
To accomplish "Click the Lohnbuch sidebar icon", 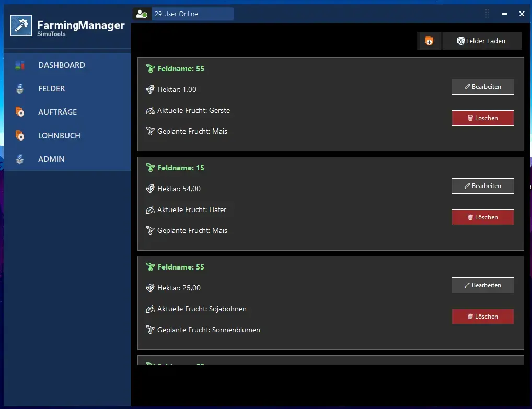I will pos(20,136).
